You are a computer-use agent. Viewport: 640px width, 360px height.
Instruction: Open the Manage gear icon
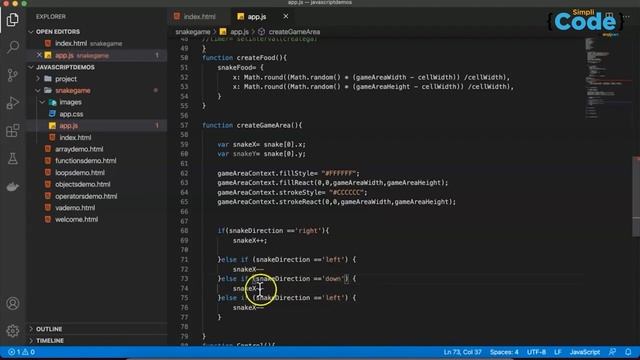[13, 331]
